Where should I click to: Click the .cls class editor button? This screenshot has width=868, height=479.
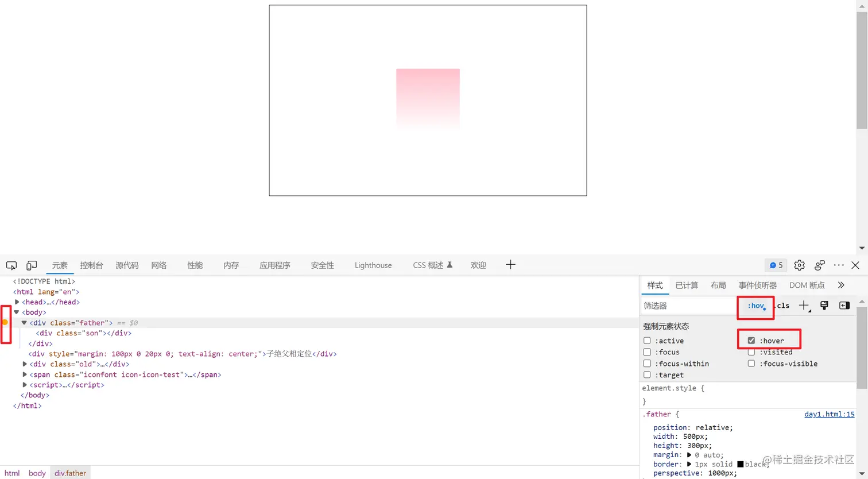pos(782,306)
